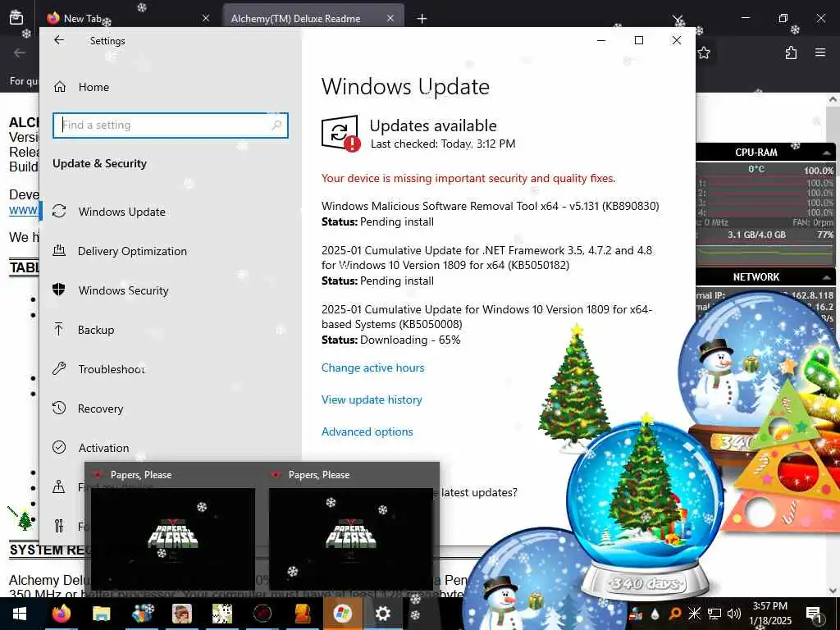Viewport: 840px width, 630px height.
Task: Switch to New Tab in Firefox
Action: pos(127,18)
